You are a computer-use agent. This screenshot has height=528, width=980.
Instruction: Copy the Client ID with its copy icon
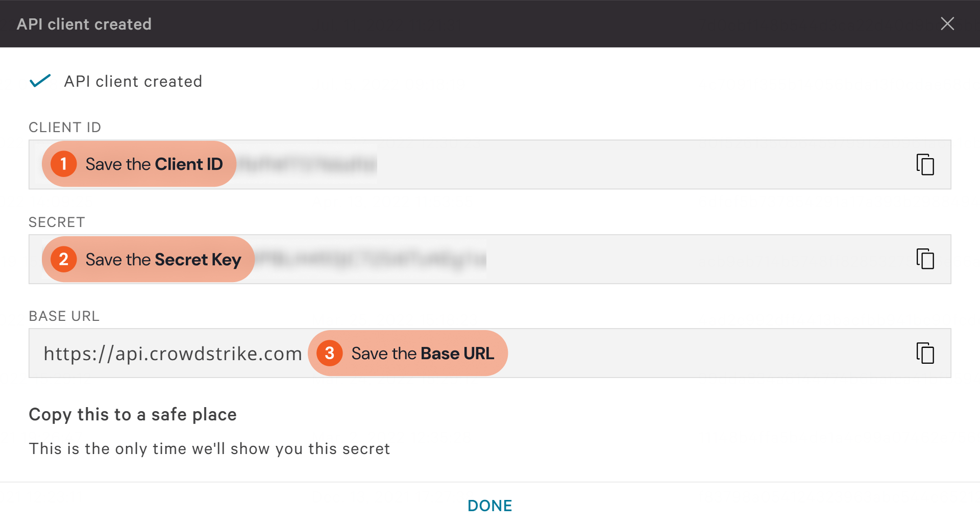coord(925,164)
